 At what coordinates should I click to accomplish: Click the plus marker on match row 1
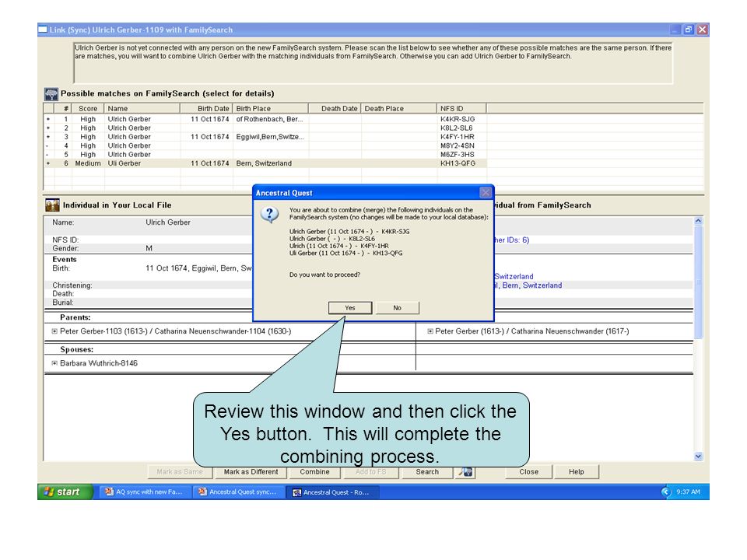point(48,119)
